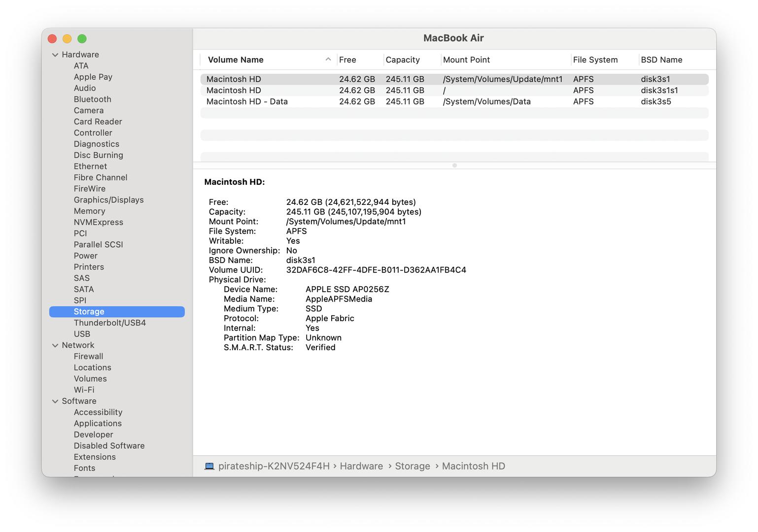The image size is (758, 532).
Task: Select Extensions under Software
Action: click(95, 457)
